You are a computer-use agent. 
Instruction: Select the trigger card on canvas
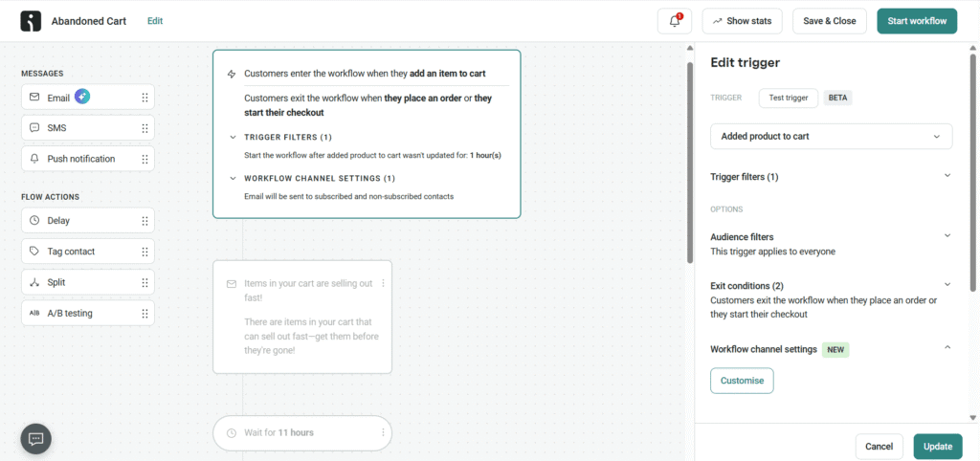pos(367,134)
